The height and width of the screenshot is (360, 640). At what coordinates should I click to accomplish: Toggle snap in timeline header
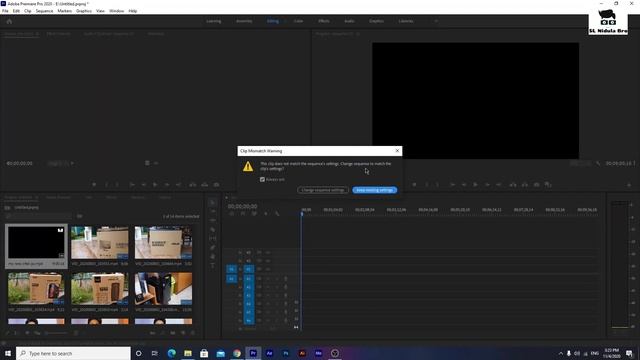[243, 213]
